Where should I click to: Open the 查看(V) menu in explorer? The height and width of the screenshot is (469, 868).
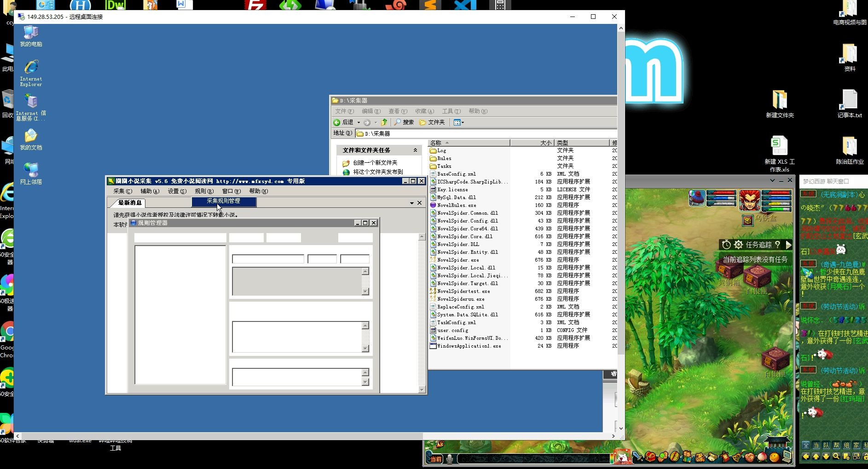click(398, 111)
